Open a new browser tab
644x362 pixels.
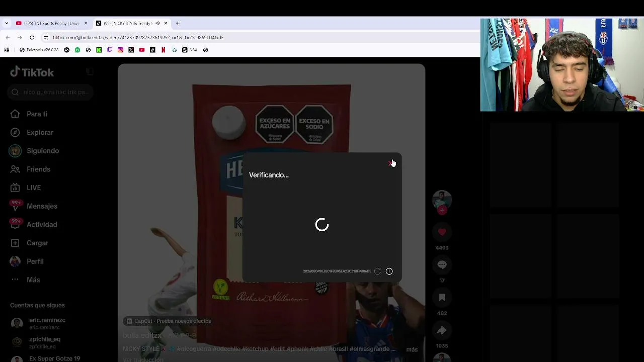pos(178,23)
